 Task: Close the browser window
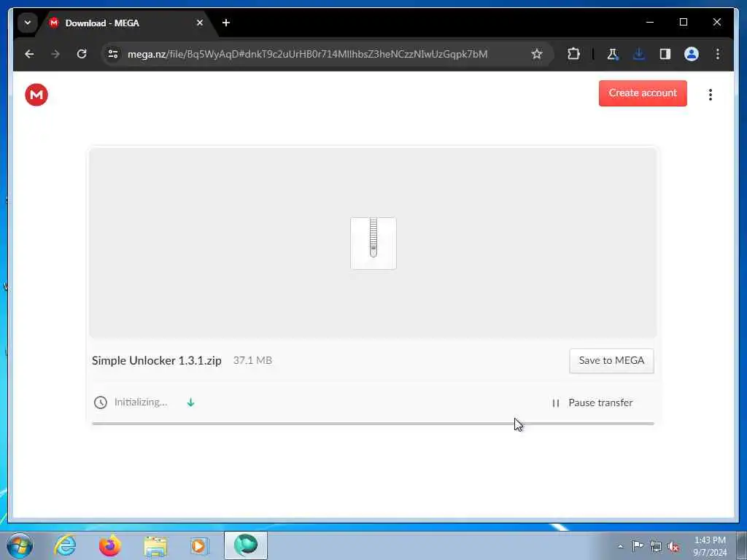(716, 22)
